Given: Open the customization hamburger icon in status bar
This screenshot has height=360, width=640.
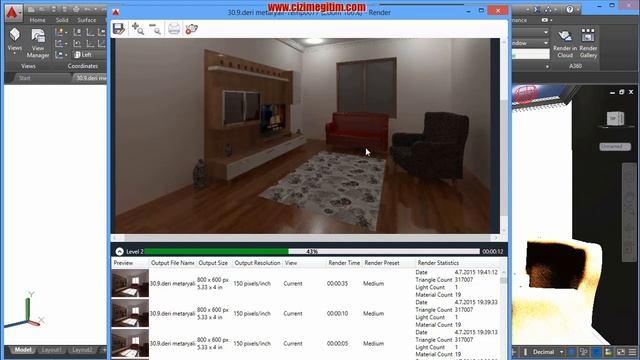Looking at the screenshot, I should click(x=633, y=352).
